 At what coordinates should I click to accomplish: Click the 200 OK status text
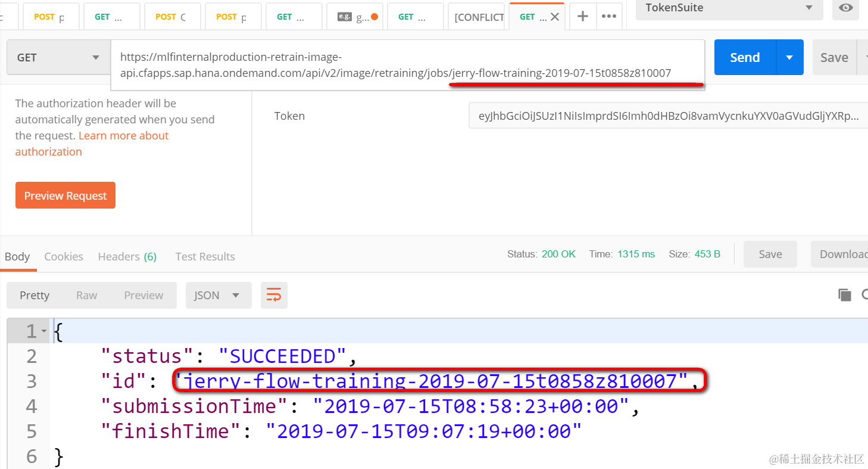[558, 254]
